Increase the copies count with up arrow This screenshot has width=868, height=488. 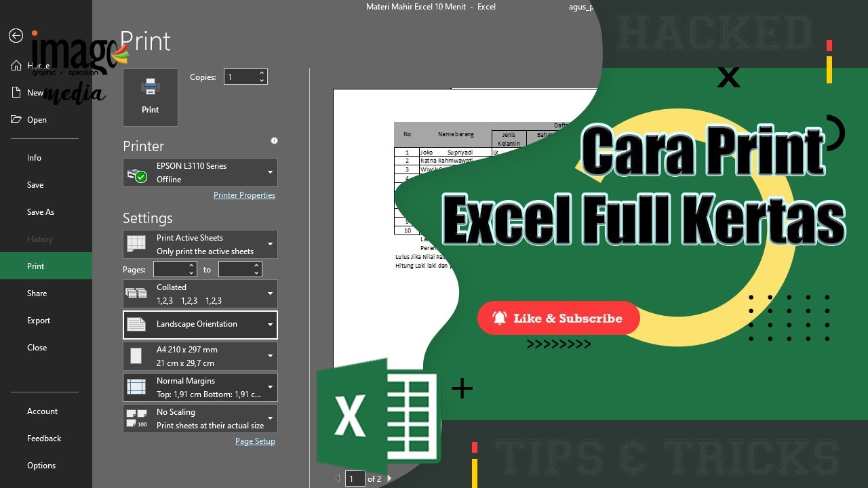262,73
